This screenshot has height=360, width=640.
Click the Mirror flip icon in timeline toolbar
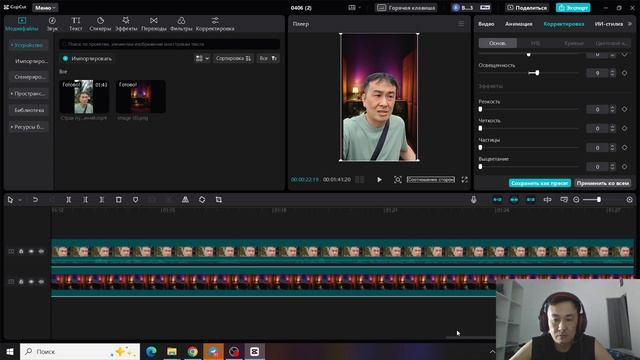click(185, 200)
